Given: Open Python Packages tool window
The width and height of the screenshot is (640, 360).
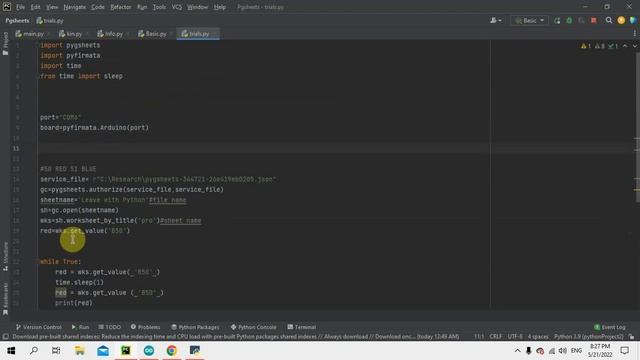Looking at the screenshot, I should [x=195, y=327].
